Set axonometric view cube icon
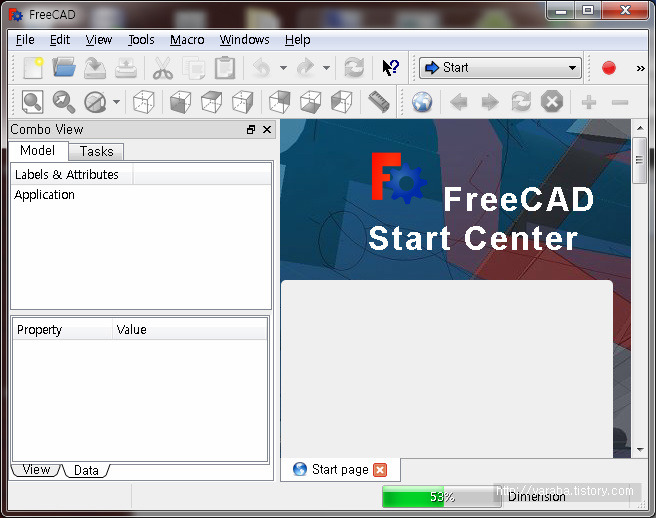 (144, 102)
